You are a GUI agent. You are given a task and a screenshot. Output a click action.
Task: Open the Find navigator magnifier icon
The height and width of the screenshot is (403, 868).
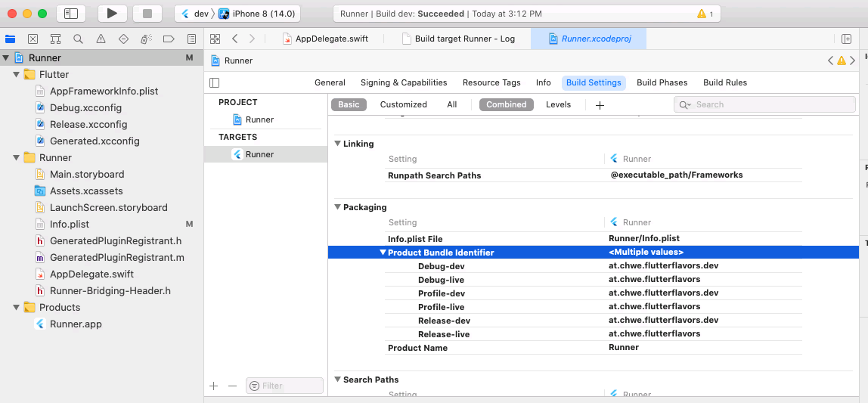click(x=78, y=39)
